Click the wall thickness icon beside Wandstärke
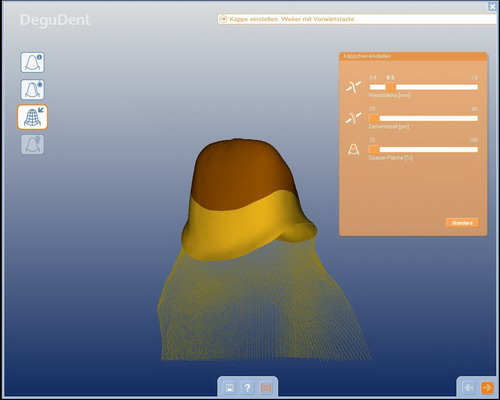The image size is (500, 400). tap(354, 87)
